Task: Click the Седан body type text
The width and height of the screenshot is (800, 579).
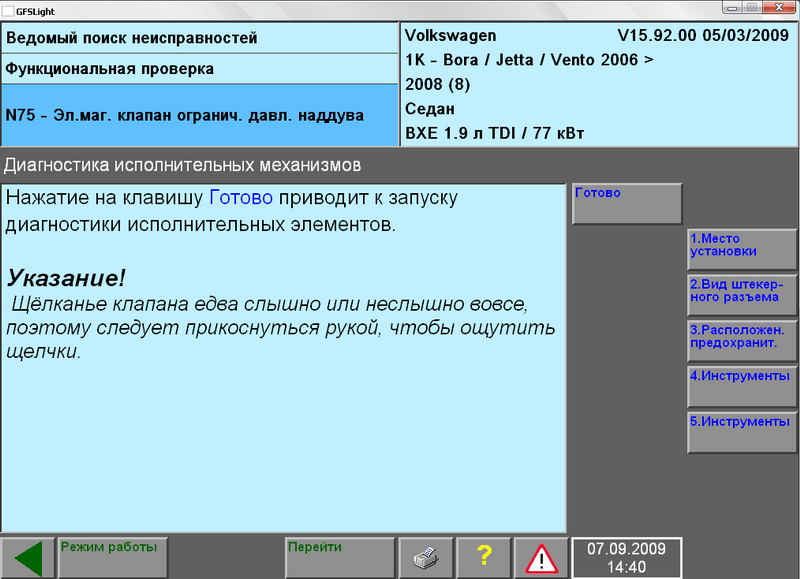Action: coord(430,109)
